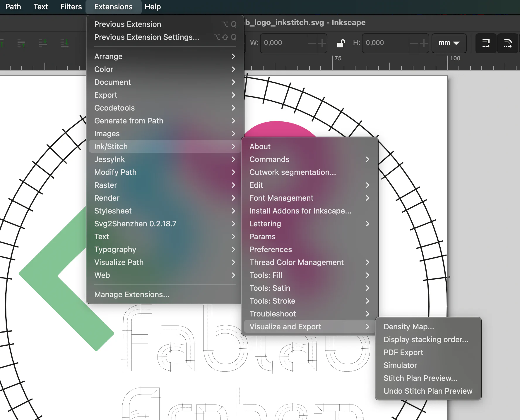Choose Stitch Plan Preview...
The image size is (520, 420).
tap(428, 378)
